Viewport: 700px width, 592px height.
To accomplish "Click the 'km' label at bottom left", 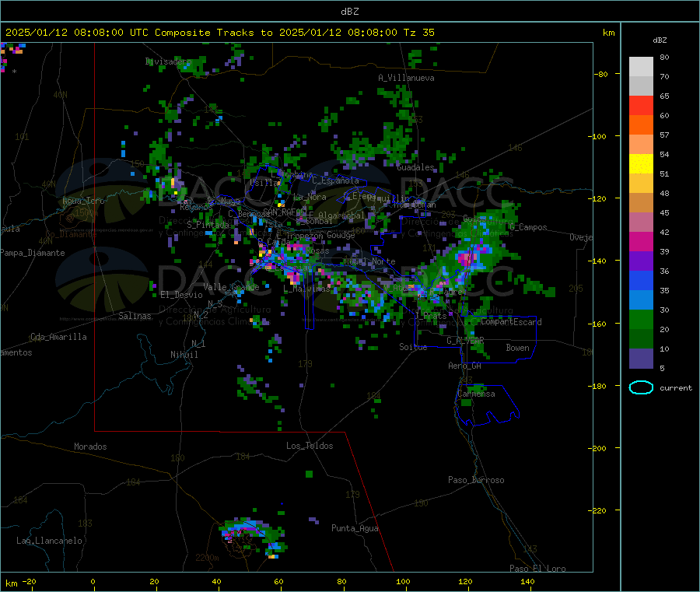I will coord(11,583).
